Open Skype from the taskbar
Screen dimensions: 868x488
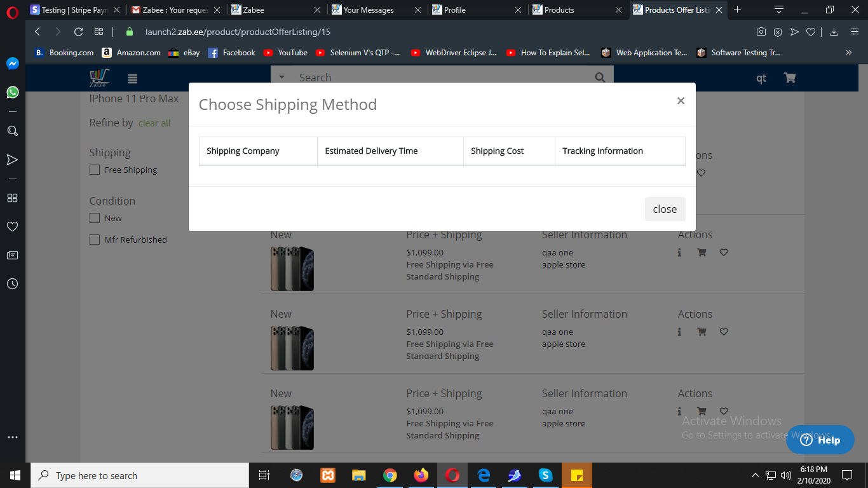pos(545,475)
